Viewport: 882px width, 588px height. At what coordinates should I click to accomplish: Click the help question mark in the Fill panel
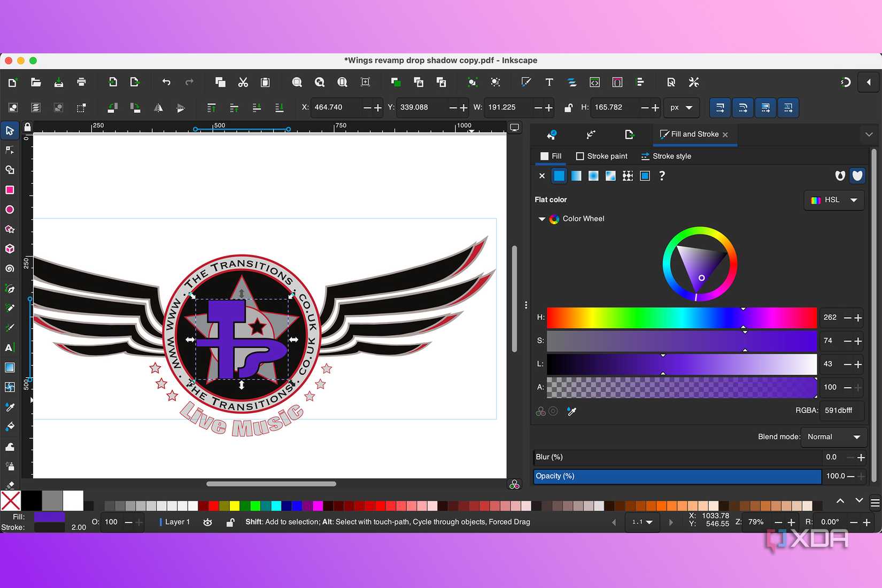point(662,176)
